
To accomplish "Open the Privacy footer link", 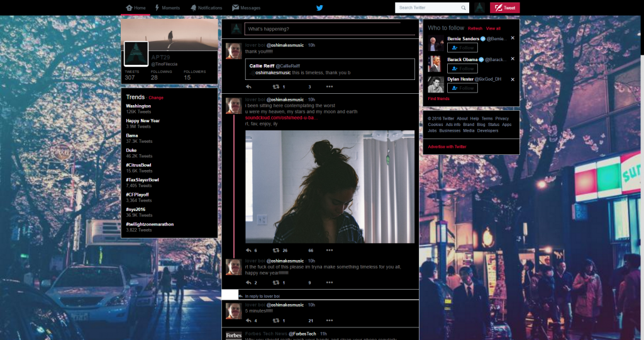I will coord(502,118).
